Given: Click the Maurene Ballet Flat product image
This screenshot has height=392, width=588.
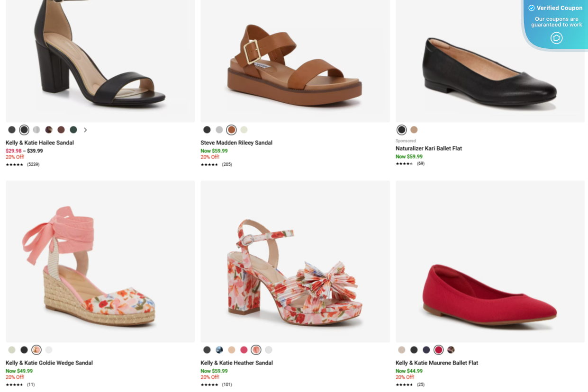Looking at the screenshot, I should [x=490, y=261].
